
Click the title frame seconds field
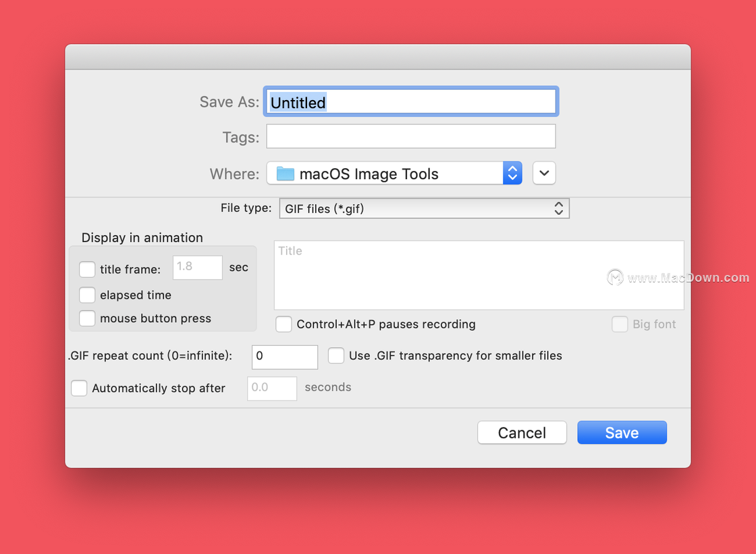click(x=198, y=268)
